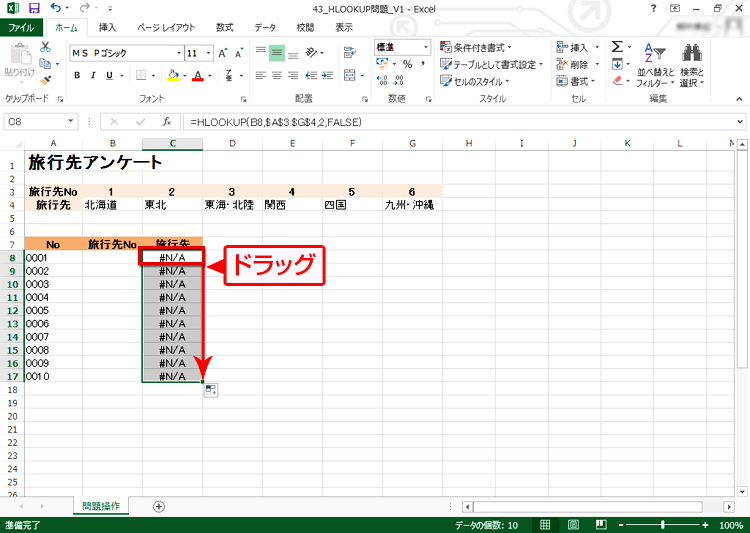Click the cells 書式 button
This screenshot has height=533, width=750.
575,81
